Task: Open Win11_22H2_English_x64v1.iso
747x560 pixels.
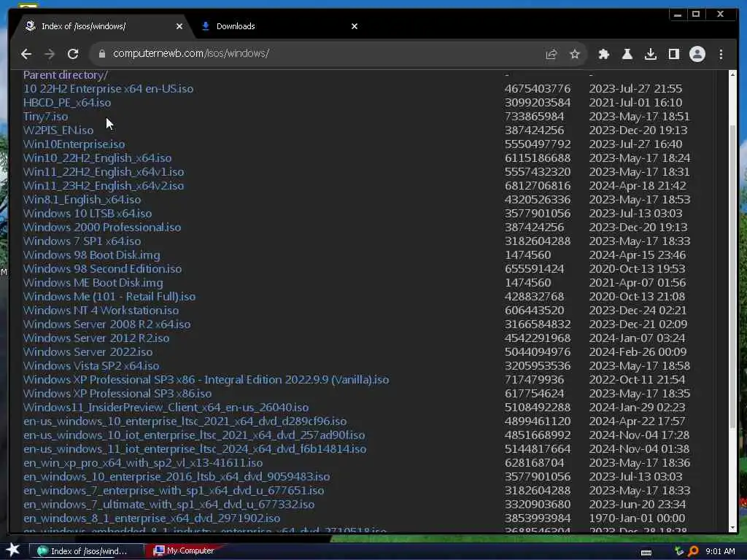Action: 104,171
